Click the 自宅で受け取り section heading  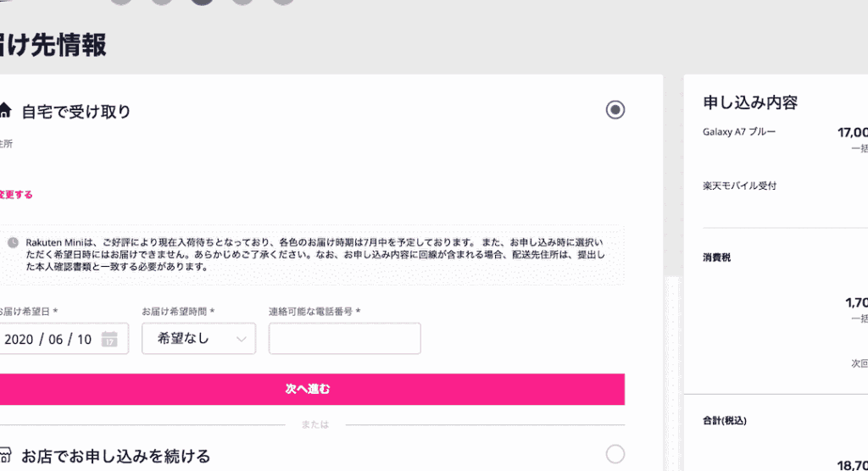click(x=76, y=111)
